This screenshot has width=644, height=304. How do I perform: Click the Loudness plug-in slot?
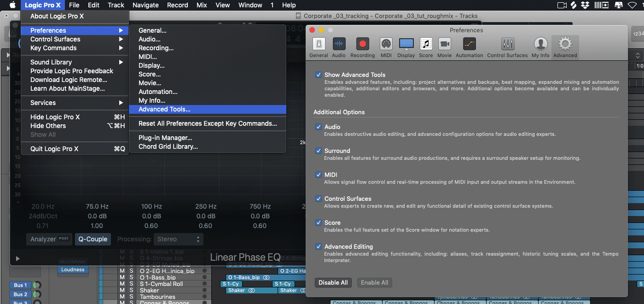(x=73, y=269)
